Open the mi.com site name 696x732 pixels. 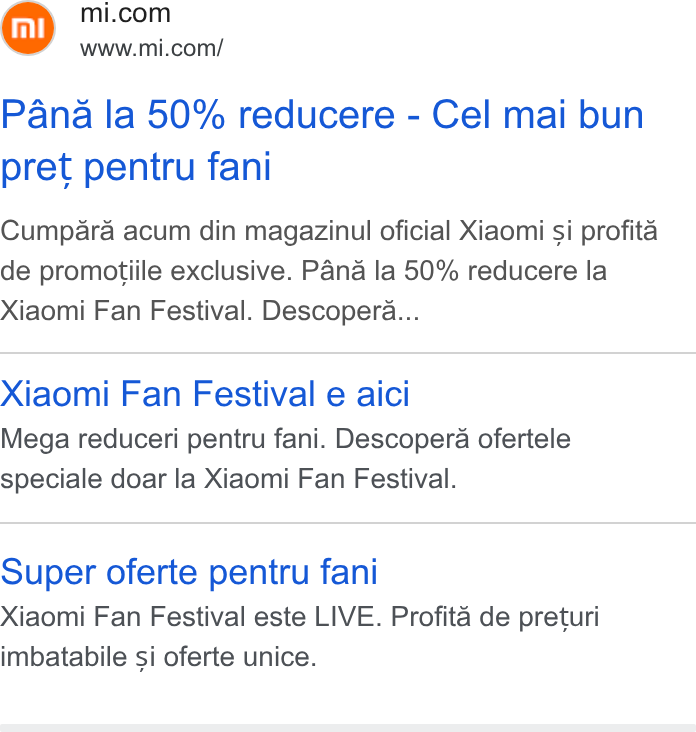[x=125, y=13]
